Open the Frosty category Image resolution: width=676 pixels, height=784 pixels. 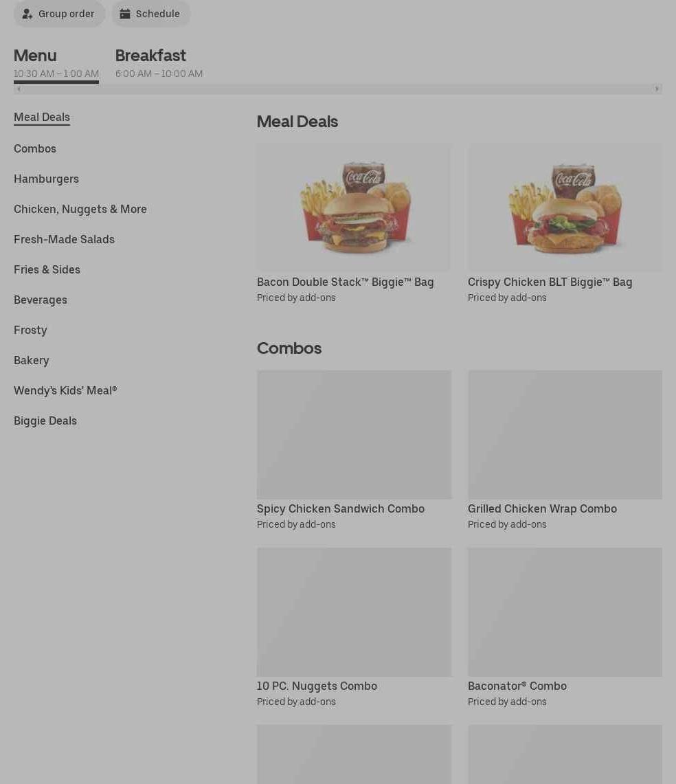[30, 330]
